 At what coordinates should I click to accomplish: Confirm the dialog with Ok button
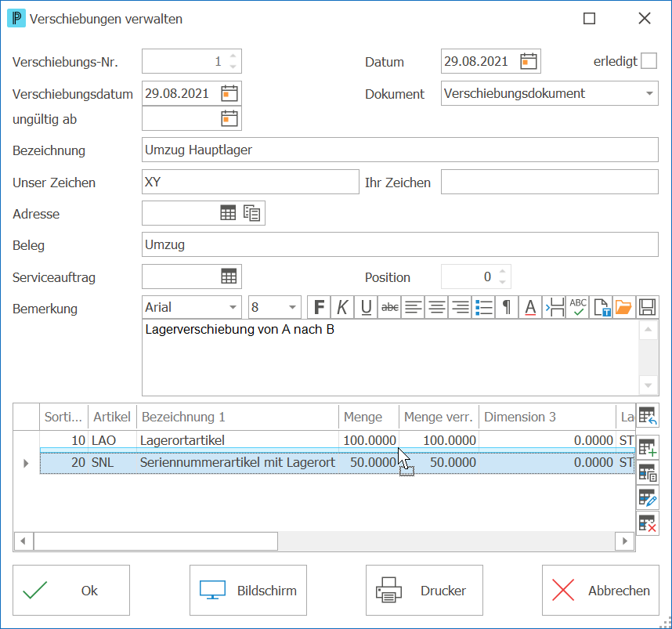click(x=71, y=591)
